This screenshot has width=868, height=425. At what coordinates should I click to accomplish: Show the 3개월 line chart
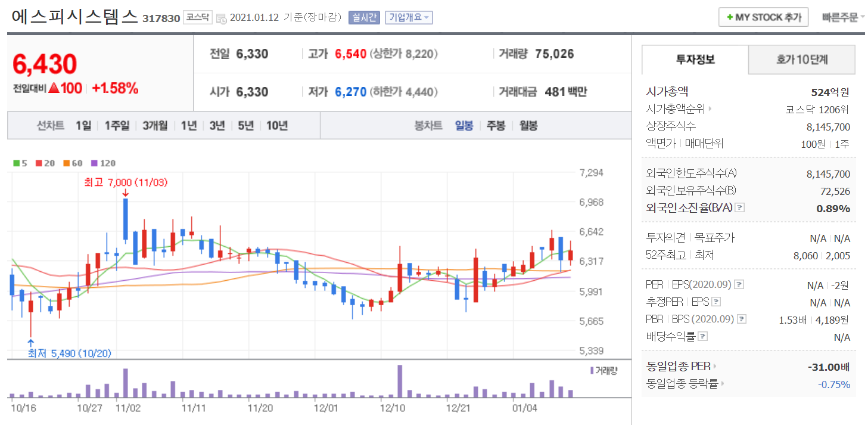pyautogui.click(x=155, y=126)
